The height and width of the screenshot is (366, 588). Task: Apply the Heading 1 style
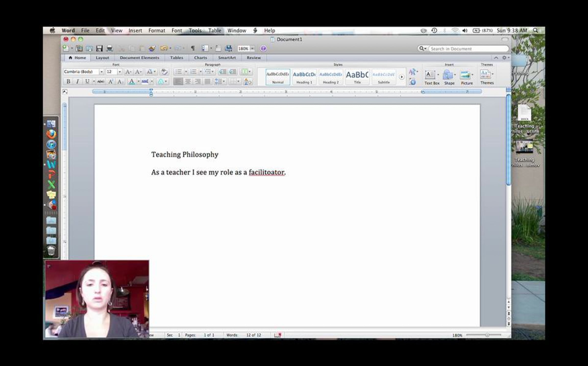point(304,77)
